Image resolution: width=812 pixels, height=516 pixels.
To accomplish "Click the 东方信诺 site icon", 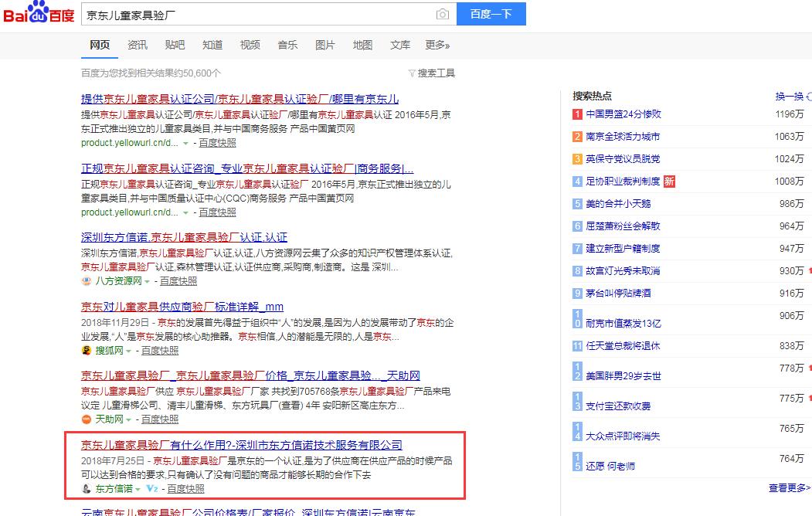I will pyautogui.click(x=87, y=489).
